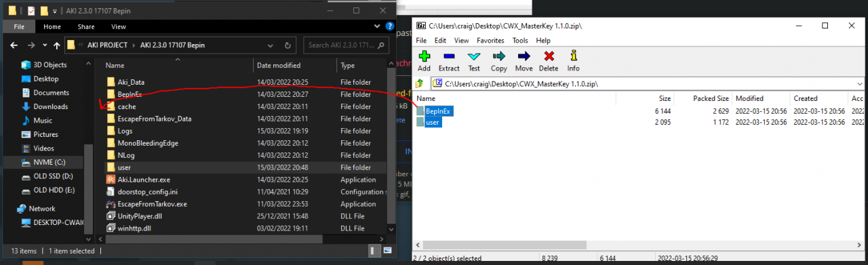Open the Edit menu in 7-Zip
The image size is (868, 265).
[441, 41]
